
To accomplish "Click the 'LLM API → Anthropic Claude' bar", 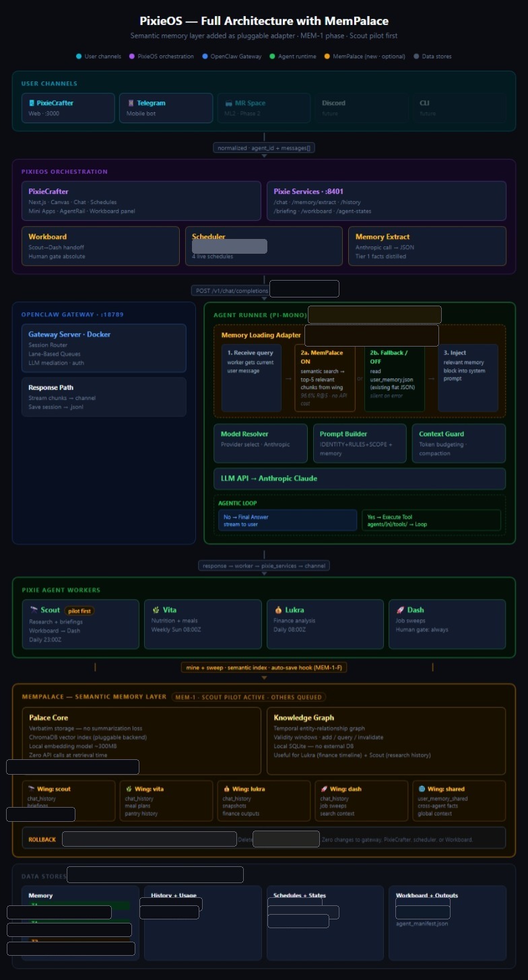I will coord(360,479).
